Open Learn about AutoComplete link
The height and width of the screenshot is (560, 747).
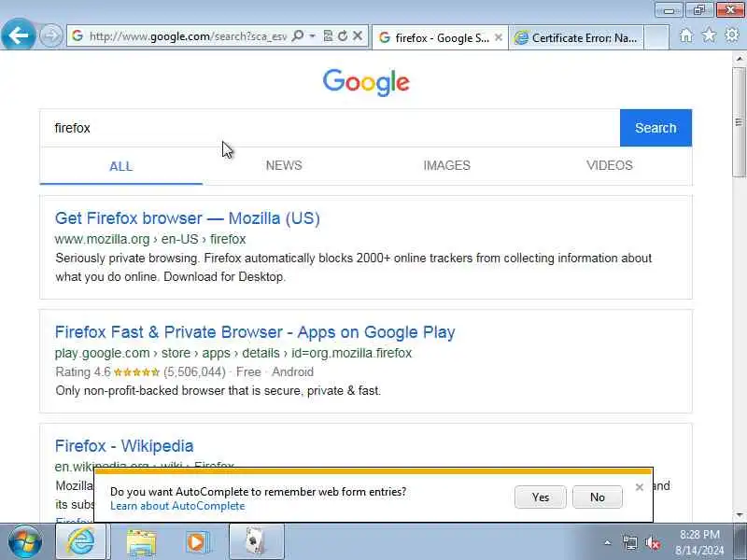point(177,506)
